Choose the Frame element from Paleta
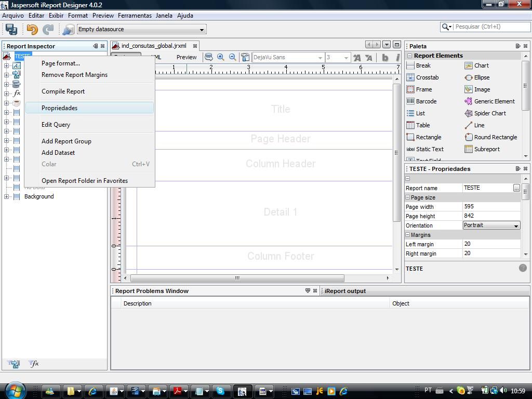The image size is (532, 399). pos(419,89)
